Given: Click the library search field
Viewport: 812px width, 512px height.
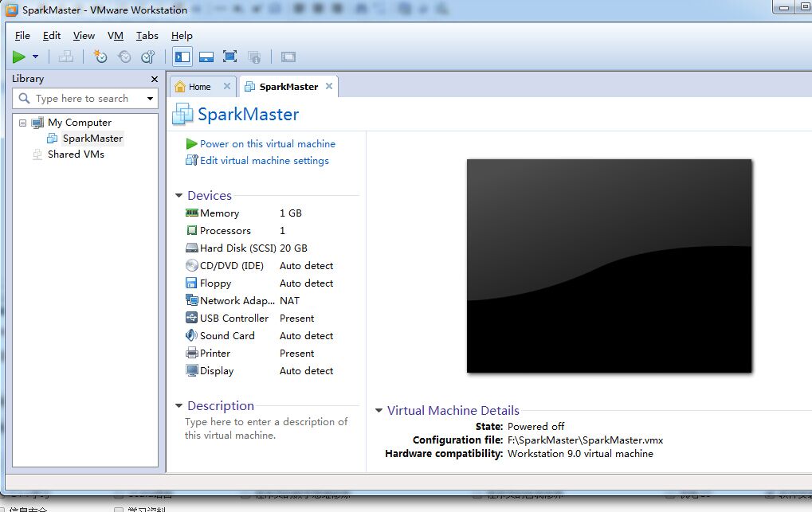Looking at the screenshot, I should click(x=85, y=99).
